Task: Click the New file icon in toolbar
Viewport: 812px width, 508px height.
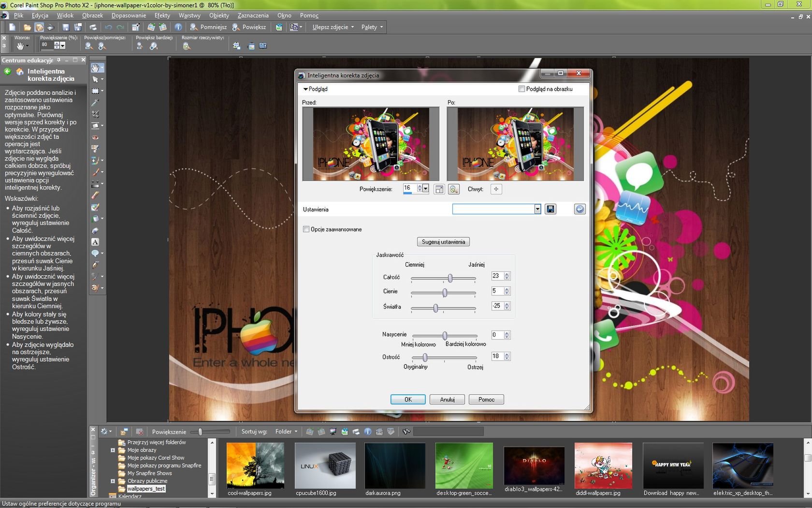Action: click(12, 27)
